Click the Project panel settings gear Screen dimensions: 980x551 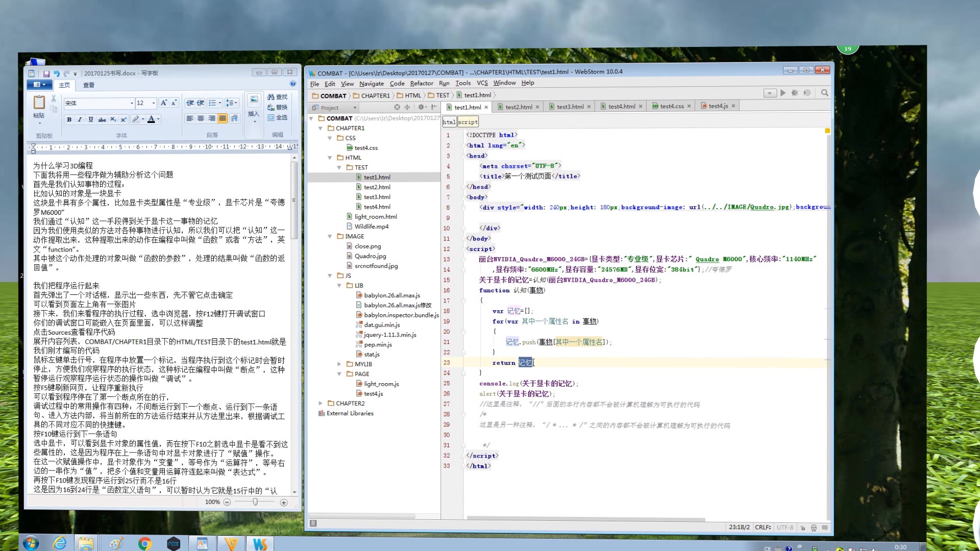[422, 107]
